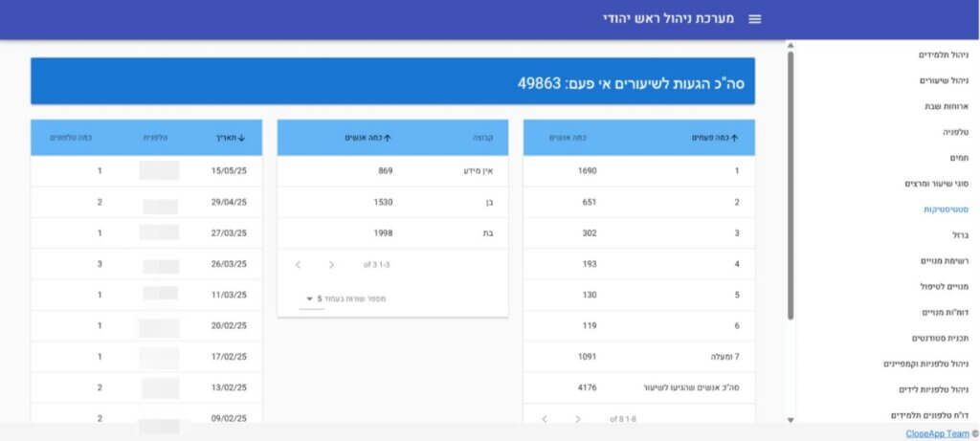
Task: Click the date 29/04/25 row
Action: point(146,202)
